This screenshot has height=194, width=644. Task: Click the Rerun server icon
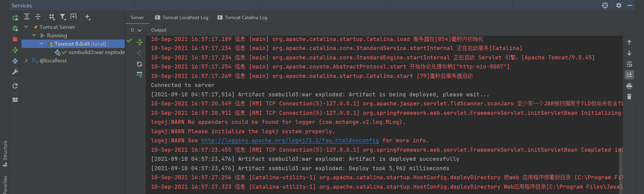pyautogui.click(x=15, y=18)
